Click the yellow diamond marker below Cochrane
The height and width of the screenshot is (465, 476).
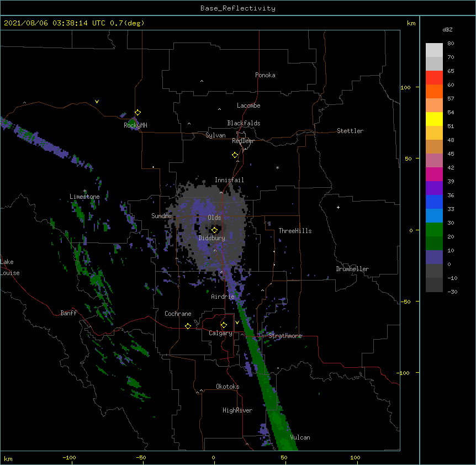point(188,326)
